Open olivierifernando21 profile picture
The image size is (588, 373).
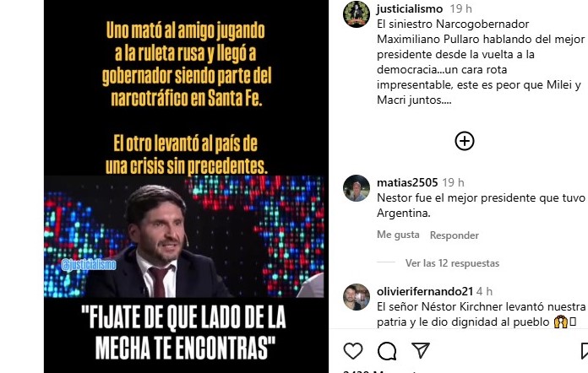[357, 297]
